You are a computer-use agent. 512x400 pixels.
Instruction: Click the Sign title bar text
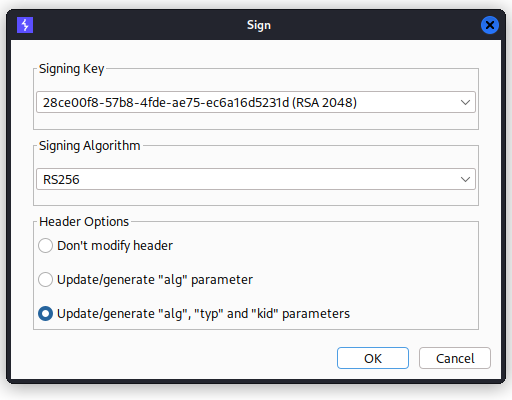(259, 26)
